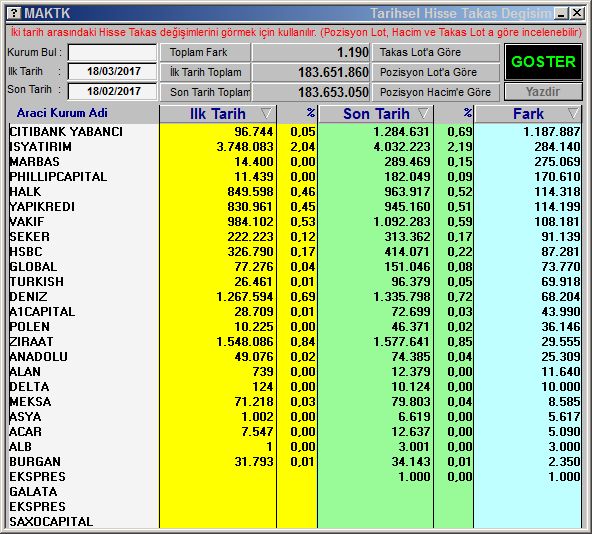The height and width of the screenshot is (534, 592).
Task: Select Takas Lot'a Göre option
Action: [436, 52]
